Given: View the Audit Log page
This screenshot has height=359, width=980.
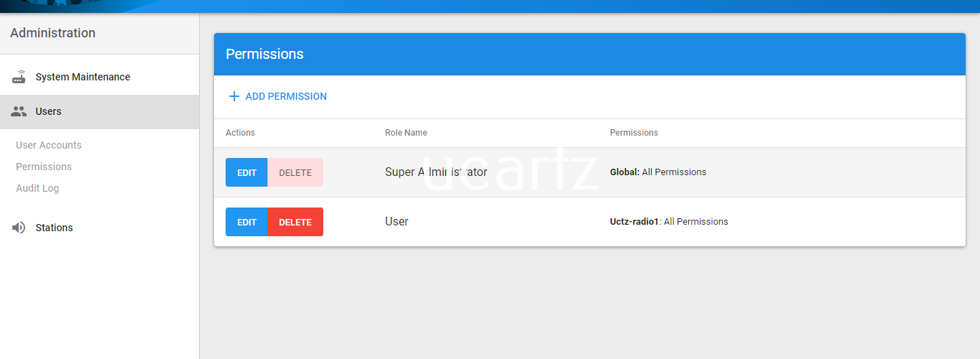Looking at the screenshot, I should [37, 188].
